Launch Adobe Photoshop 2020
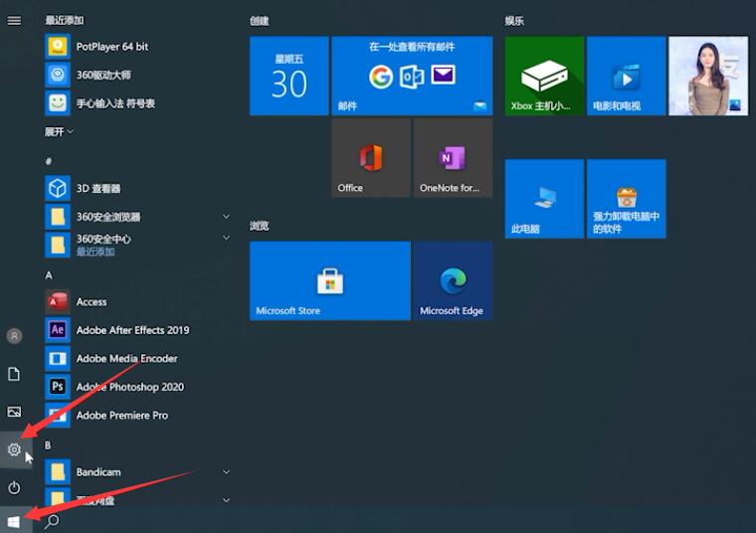The image size is (756, 533). point(137,387)
